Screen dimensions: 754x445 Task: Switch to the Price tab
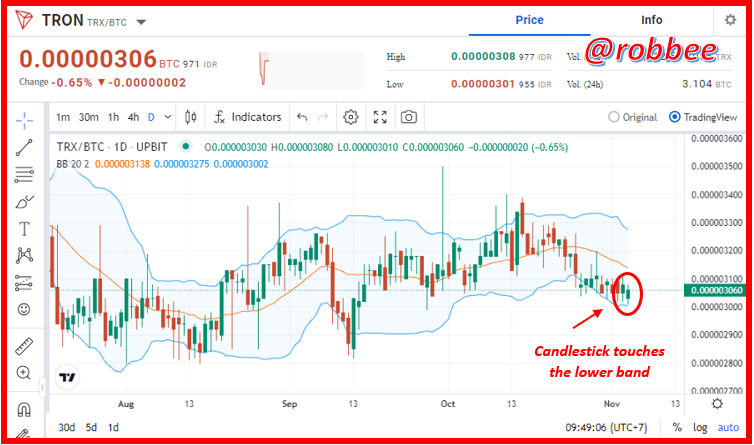[529, 20]
